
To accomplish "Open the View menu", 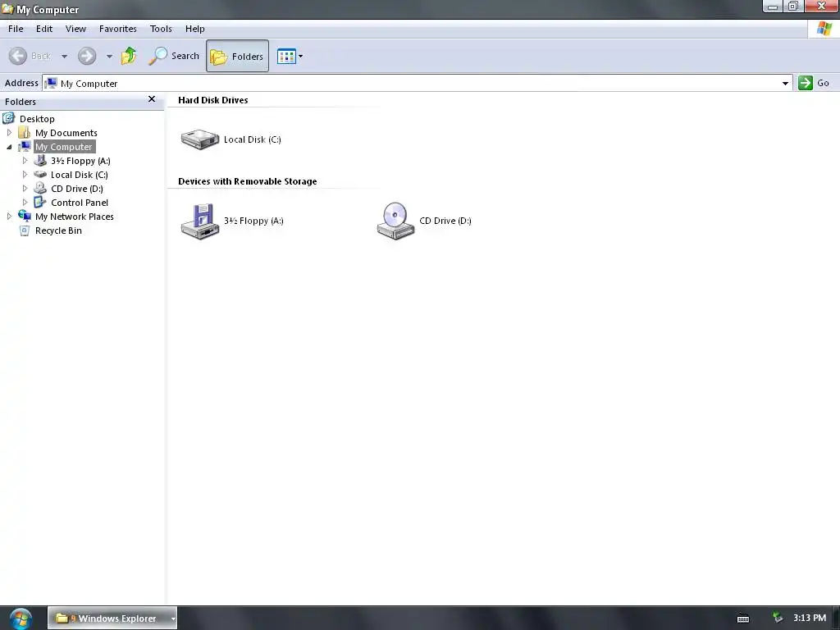I will [x=75, y=29].
